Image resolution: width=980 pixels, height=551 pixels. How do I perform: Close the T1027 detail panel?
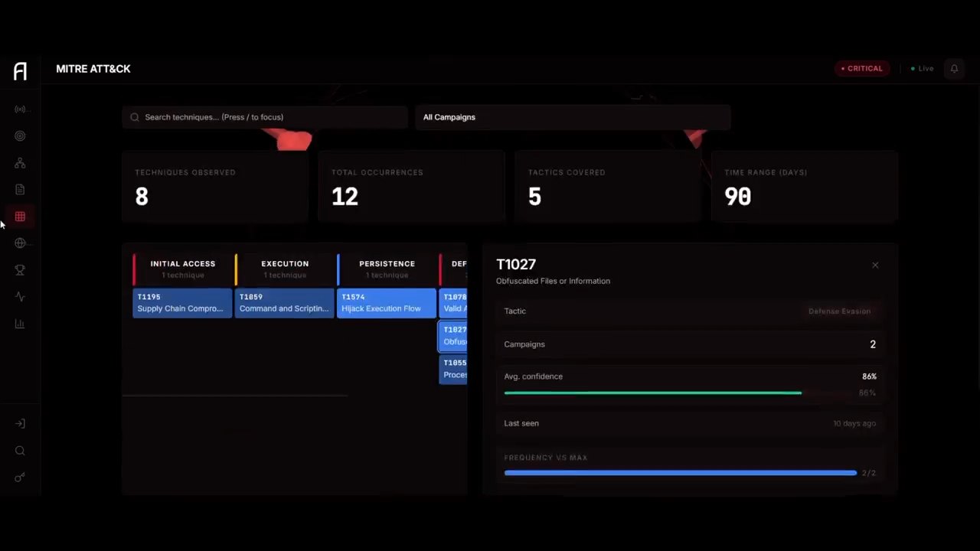[x=875, y=265]
